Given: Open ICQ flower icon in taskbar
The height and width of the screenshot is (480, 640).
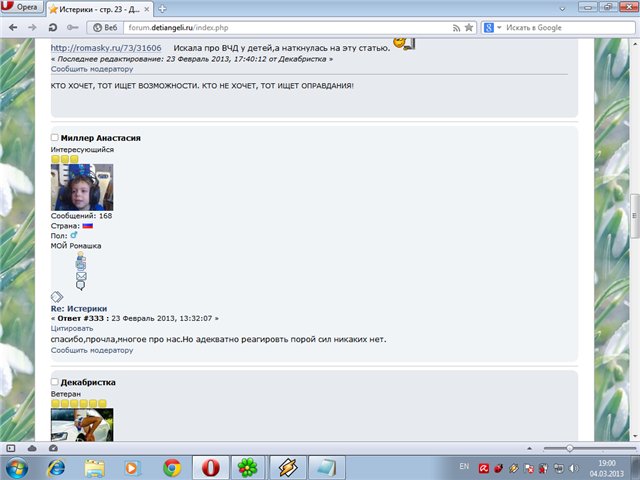Looking at the screenshot, I should click(x=248, y=468).
